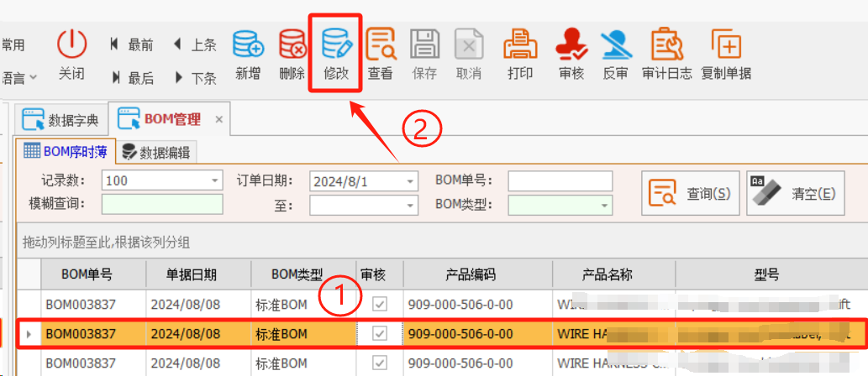Click the 反审 un-approve icon

(x=616, y=44)
